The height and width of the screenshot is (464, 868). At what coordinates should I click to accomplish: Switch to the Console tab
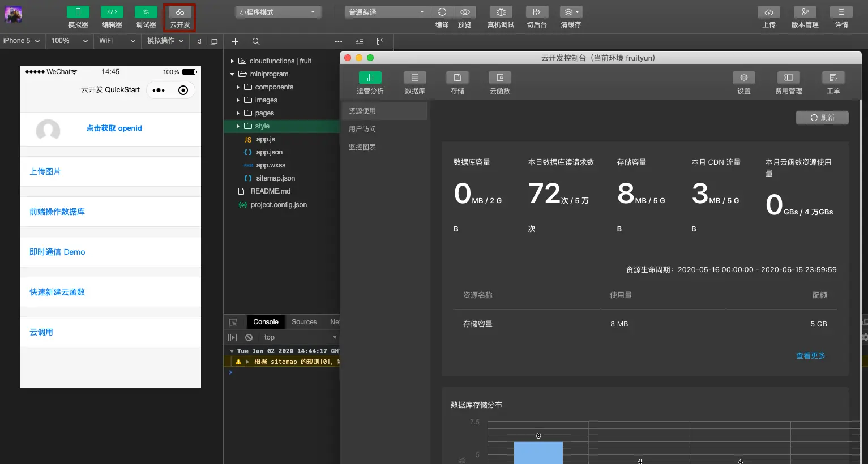pyautogui.click(x=266, y=322)
